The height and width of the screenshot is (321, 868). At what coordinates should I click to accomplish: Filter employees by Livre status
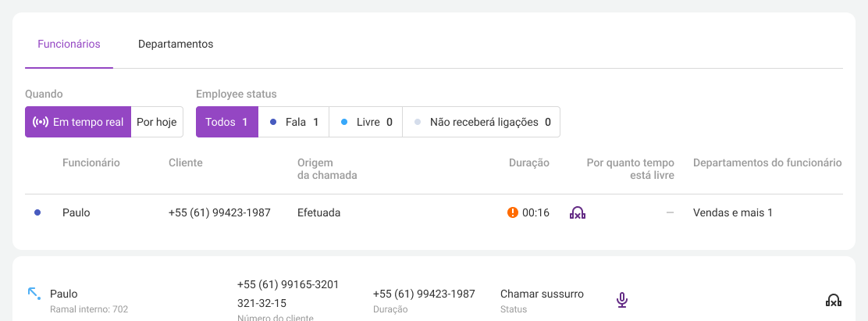tap(365, 122)
